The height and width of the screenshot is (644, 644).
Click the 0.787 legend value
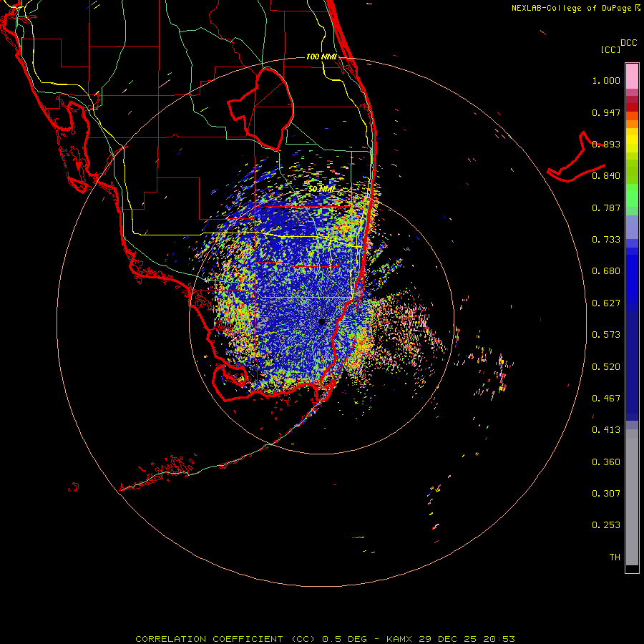coord(606,208)
